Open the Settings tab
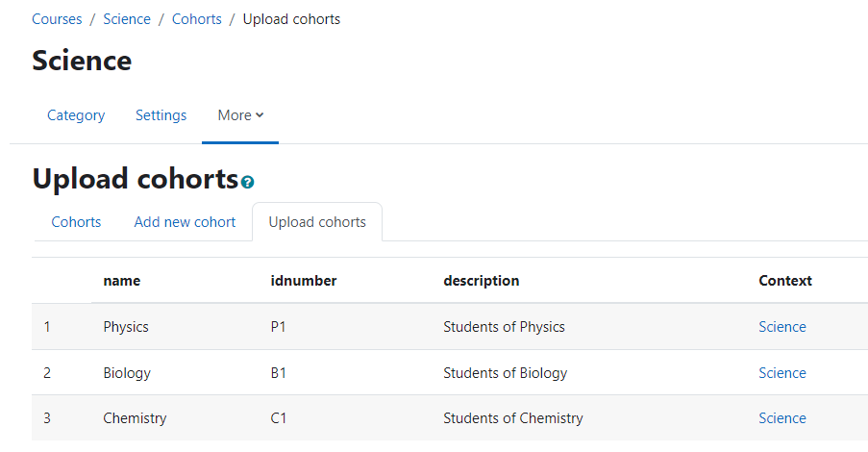Screen dimensions: 868x452 (x=161, y=115)
